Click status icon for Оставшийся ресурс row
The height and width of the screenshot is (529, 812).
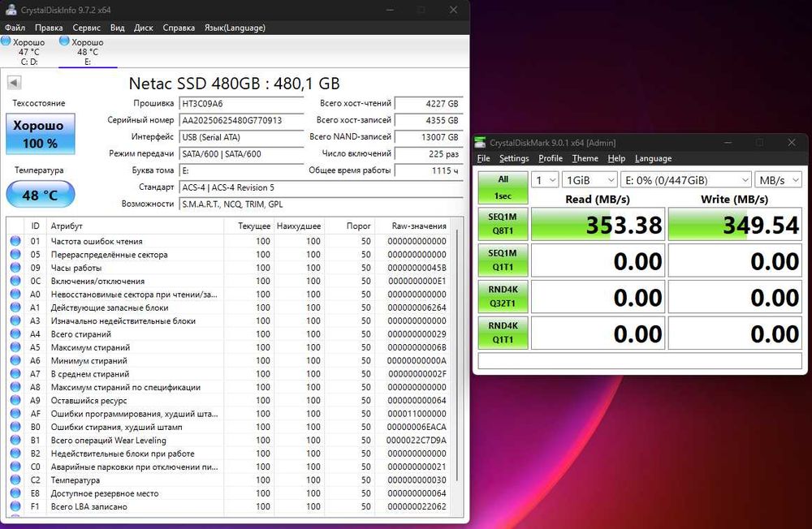click(x=15, y=400)
